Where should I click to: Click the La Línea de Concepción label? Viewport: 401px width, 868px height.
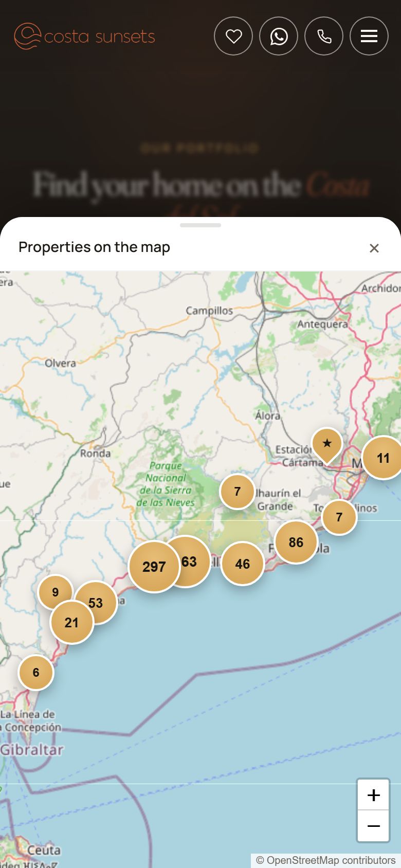(x=30, y=720)
